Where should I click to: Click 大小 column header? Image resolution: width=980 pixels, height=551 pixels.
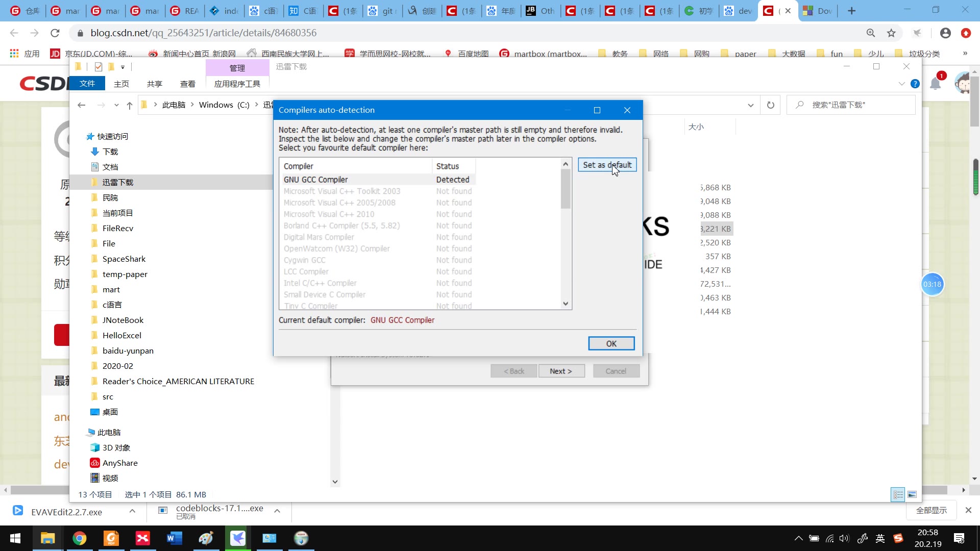point(710,127)
